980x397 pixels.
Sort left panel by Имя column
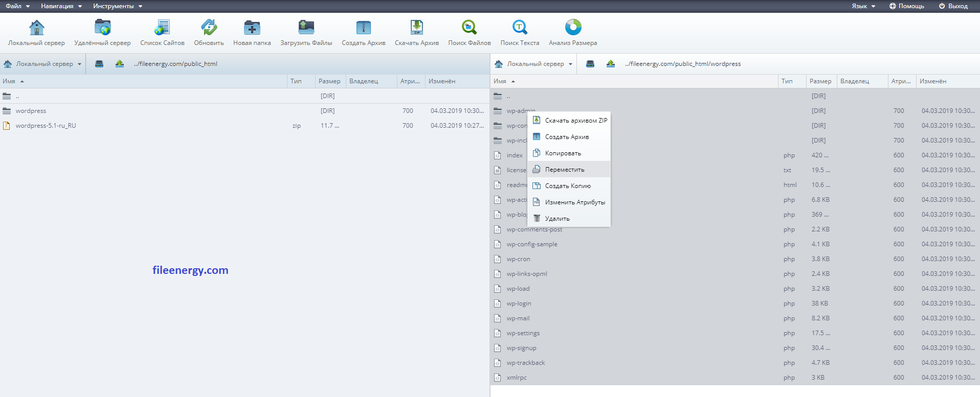pos(144,81)
